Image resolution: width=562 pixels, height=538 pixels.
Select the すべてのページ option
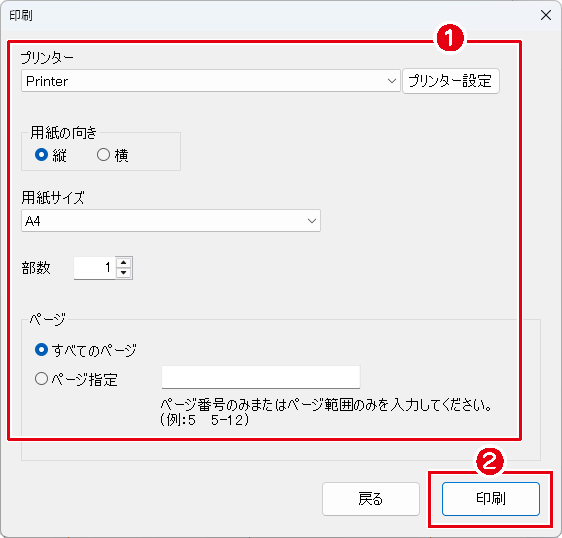click(x=42, y=350)
